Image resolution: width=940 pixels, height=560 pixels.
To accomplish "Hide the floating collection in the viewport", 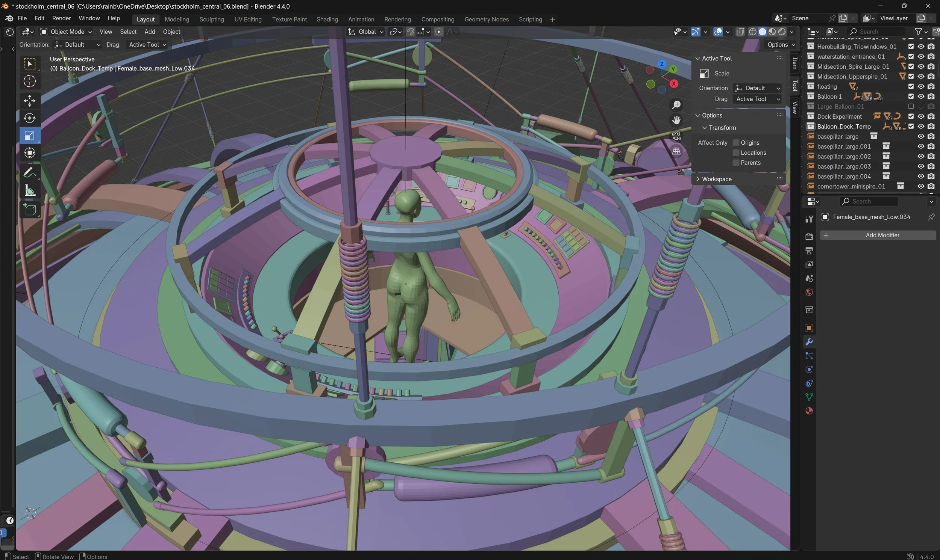I will pyautogui.click(x=921, y=86).
